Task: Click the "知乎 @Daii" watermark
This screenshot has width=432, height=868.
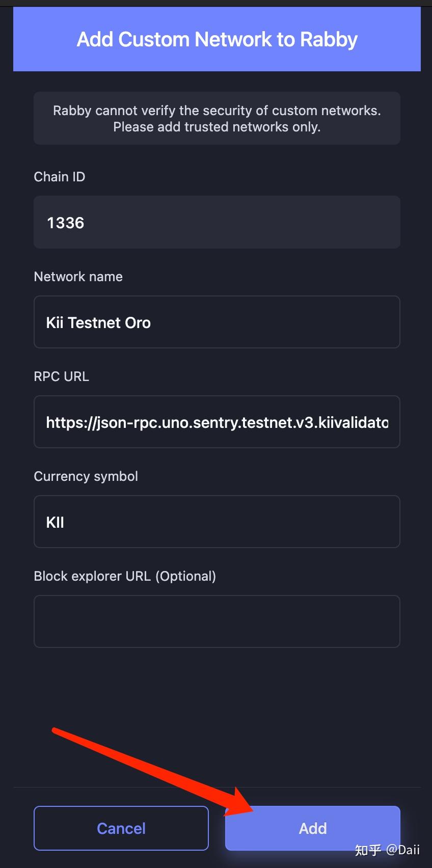Action: pos(387,850)
